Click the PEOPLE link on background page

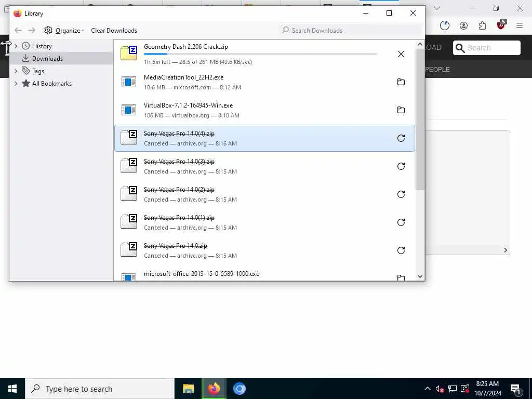pyautogui.click(x=437, y=70)
